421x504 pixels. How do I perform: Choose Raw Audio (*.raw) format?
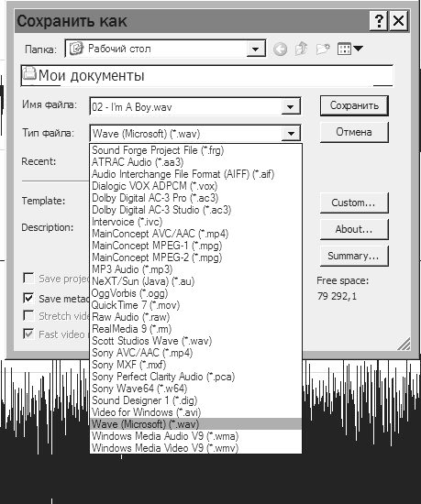coord(195,317)
